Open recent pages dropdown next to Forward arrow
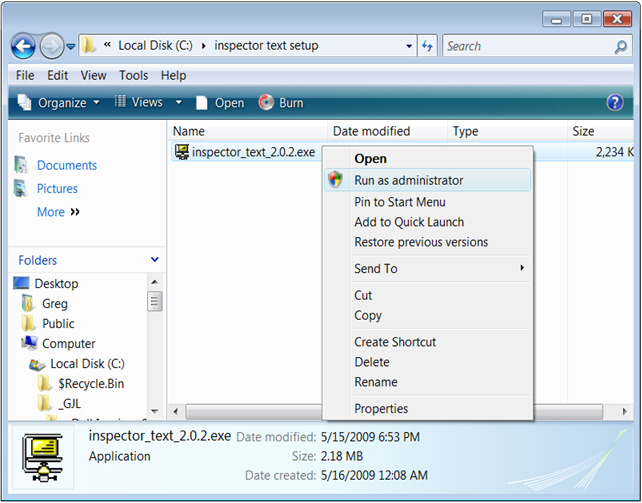The height and width of the screenshot is (503, 642). pyautogui.click(x=71, y=47)
